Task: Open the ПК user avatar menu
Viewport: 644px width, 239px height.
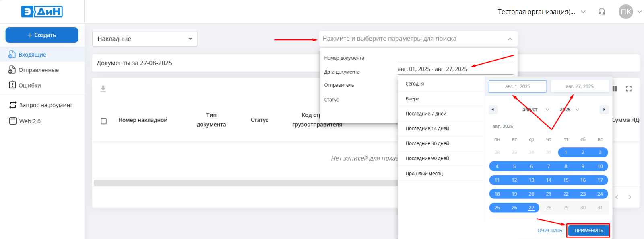Action: (625, 12)
